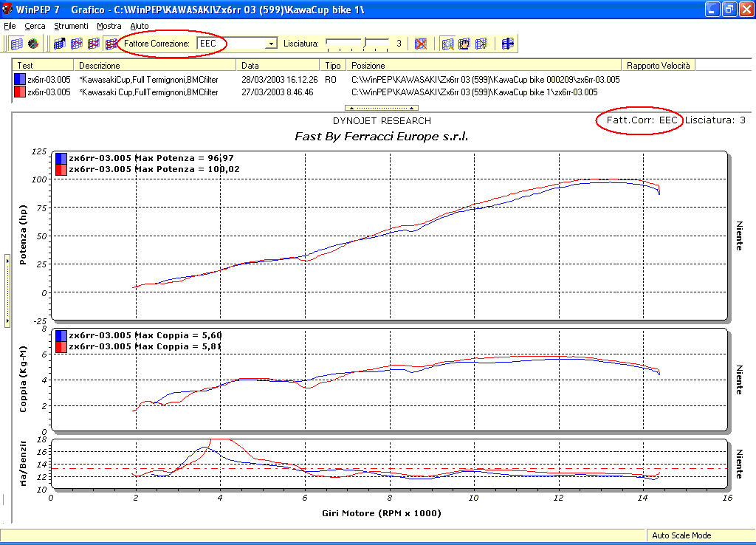Click the grid table icon at toolbar start

(17, 44)
